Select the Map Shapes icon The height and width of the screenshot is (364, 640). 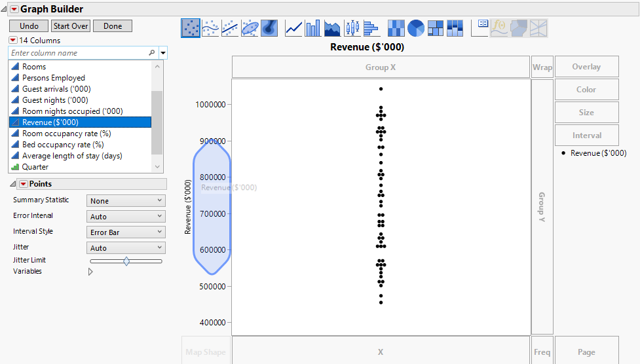519,28
